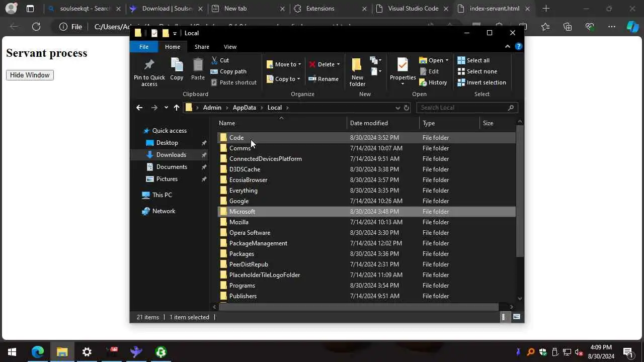This screenshot has height=362, width=644.
Task: Cut the selected item
Action: (x=220, y=60)
